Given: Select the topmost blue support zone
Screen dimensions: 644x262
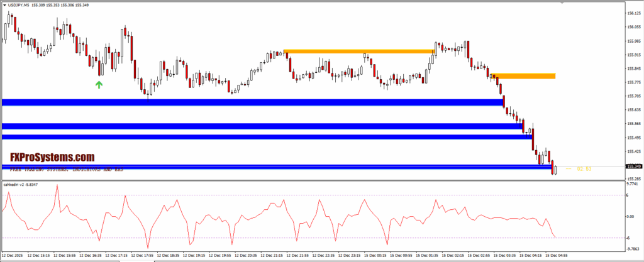Looking at the screenshot, I should [252, 102].
